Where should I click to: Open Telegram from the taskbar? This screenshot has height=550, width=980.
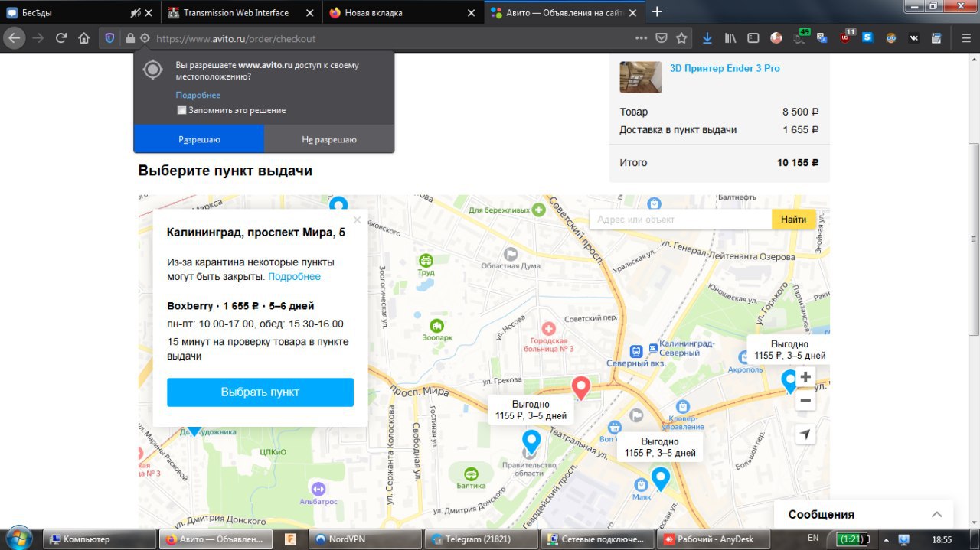[480, 539]
